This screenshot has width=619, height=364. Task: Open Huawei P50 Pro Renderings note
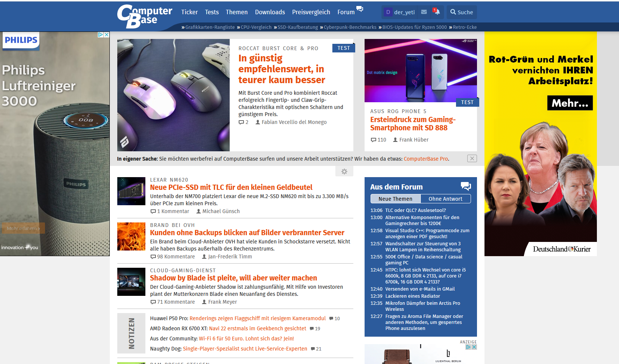tap(257, 318)
